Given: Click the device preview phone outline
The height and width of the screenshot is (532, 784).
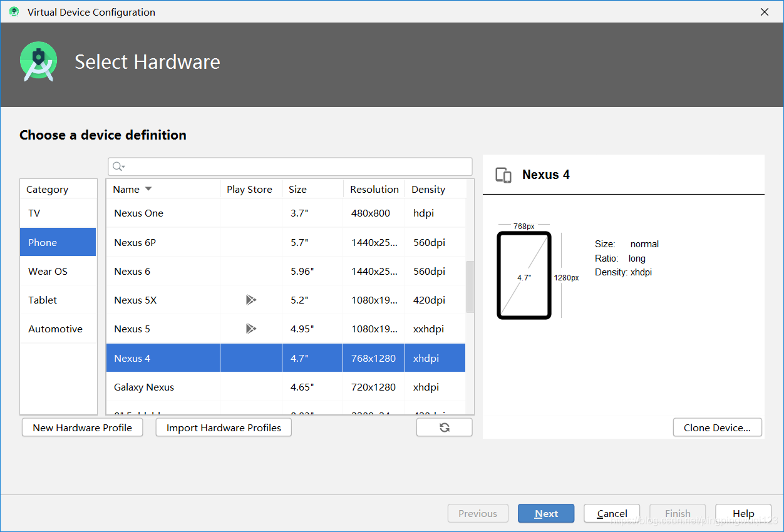Looking at the screenshot, I should point(524,275).
